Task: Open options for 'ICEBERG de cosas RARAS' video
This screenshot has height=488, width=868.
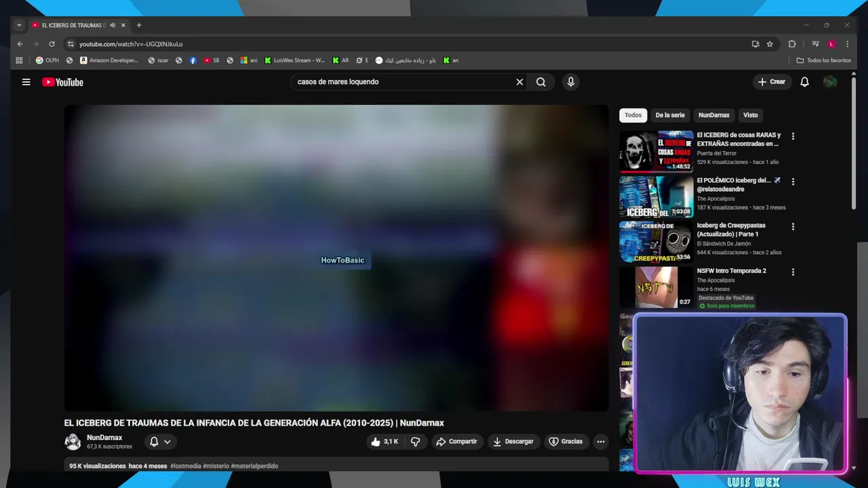Action: click(x=793, y=136)
